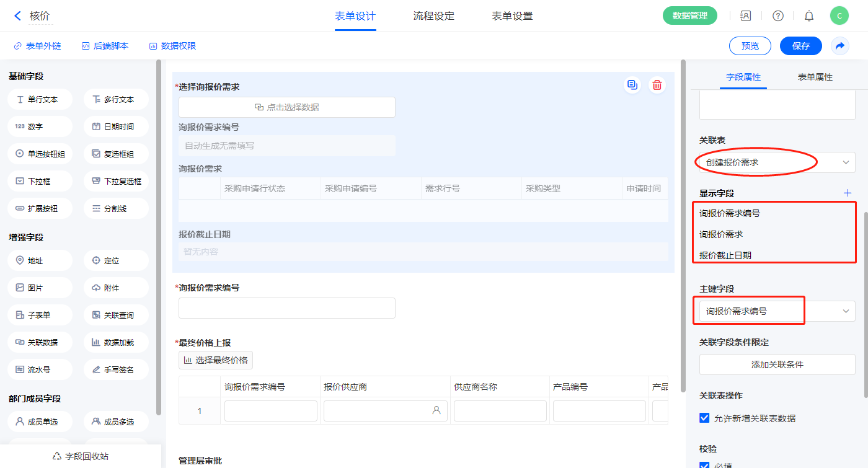
Task: Open the notification bell
Action: click(x=808, y=16)
